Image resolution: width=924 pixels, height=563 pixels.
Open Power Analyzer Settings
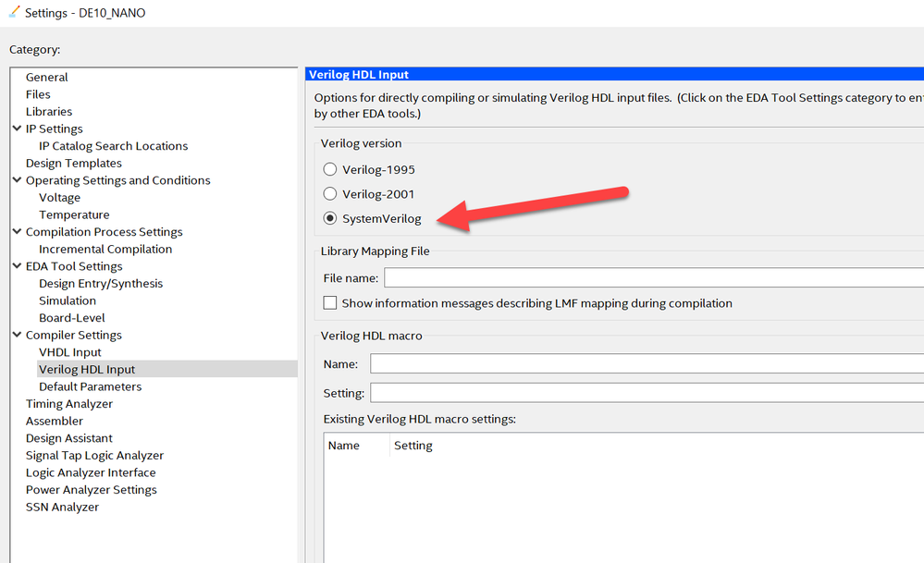point(92,489)
